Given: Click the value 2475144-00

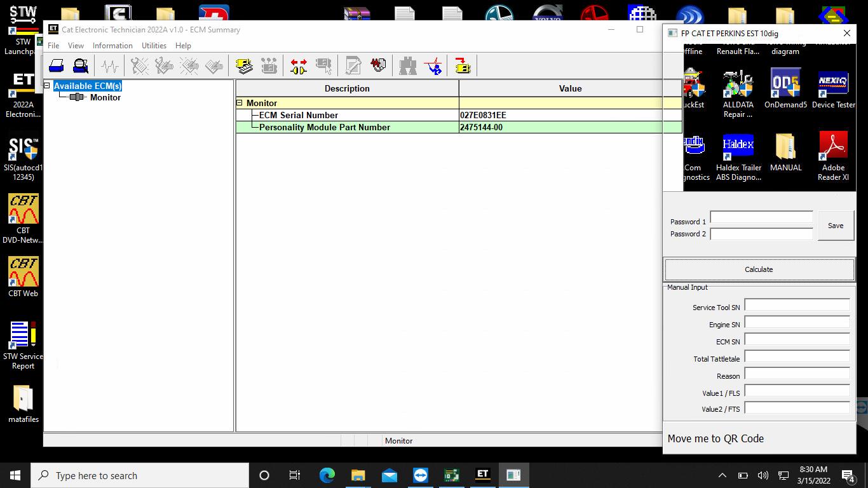Looking at the screenshot, I should coord(481,127).
